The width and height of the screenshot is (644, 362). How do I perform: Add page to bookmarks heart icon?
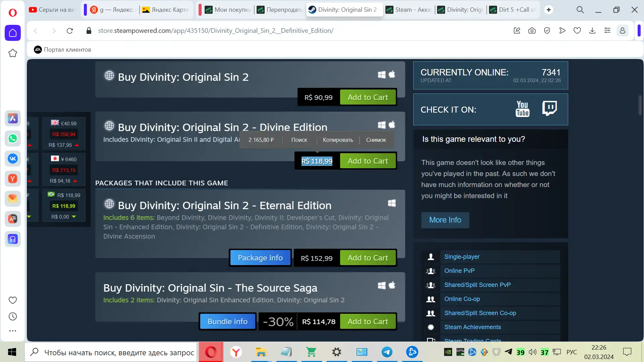577,31
